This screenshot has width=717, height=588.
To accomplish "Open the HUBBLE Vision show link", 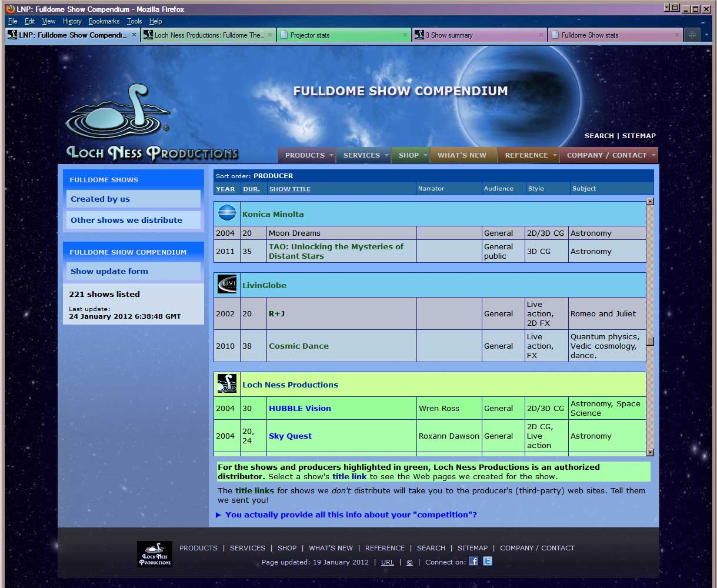I will pos(300,408).
